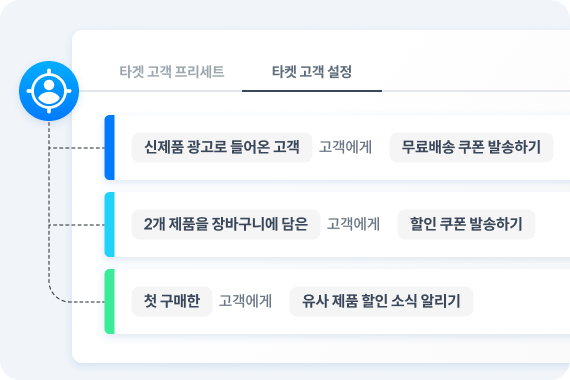This screenshot has height=380, width=570.
Task: Click blank area right of 유사 제품 할인 소식 알리기
Action: [522, 301]
